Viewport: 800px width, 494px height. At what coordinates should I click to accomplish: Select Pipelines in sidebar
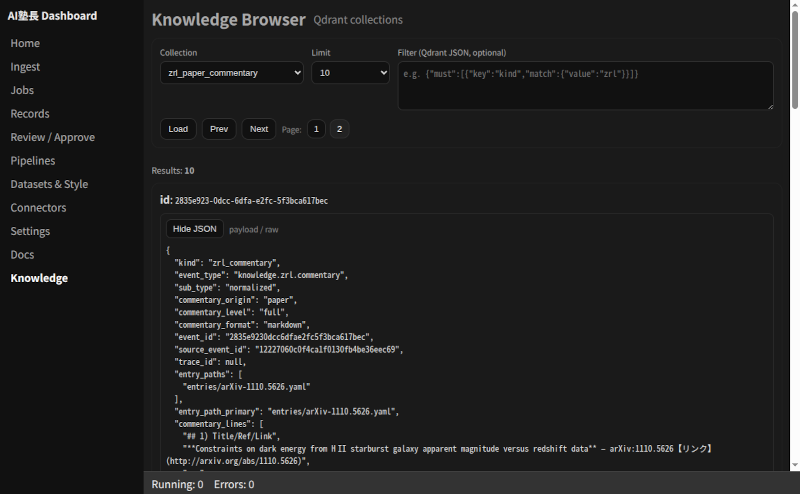coord(33,161)
